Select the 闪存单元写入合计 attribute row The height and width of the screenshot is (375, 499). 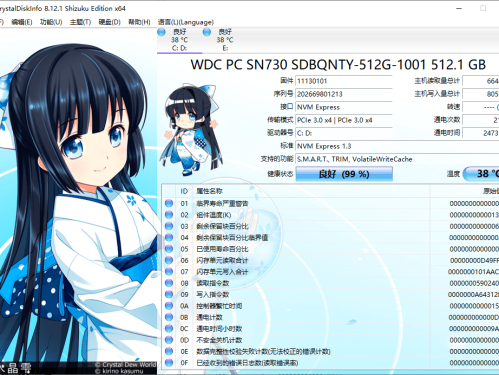[330, 272]
